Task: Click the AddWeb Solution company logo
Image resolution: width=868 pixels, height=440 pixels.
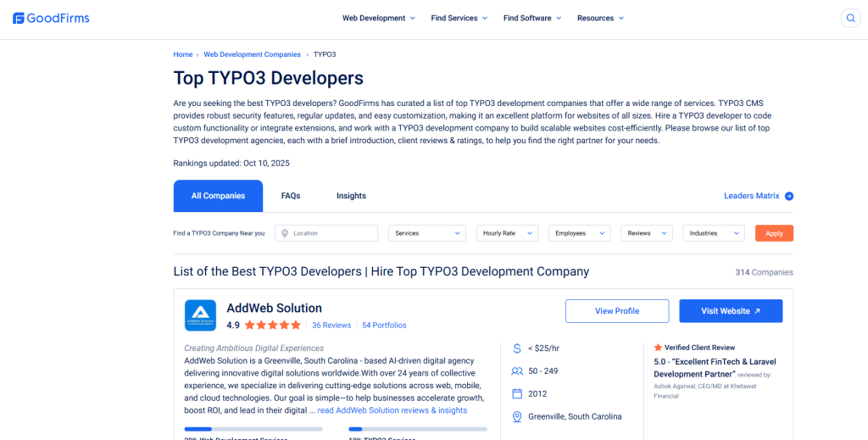Action: tap(200, 315)
